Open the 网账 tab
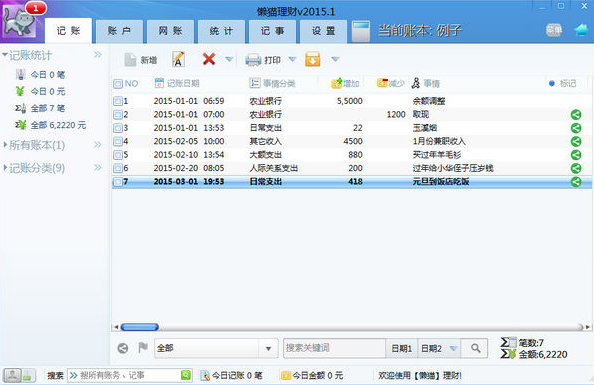The image size is (594, 385). click(170, 31)
